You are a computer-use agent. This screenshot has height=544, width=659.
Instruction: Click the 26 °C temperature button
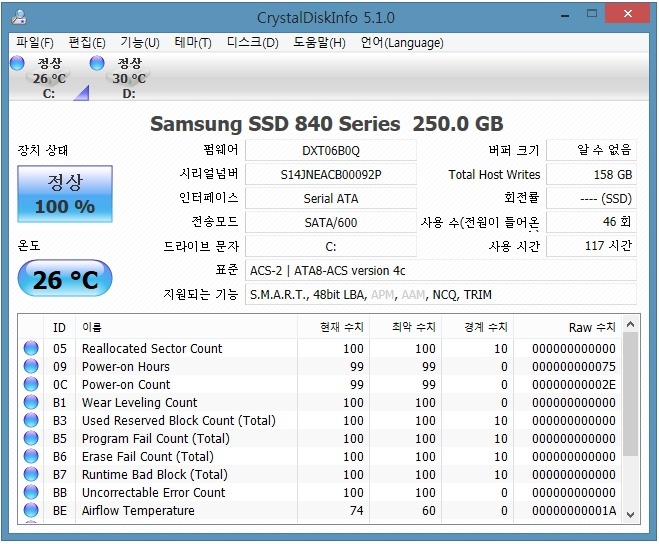point(65,279)
